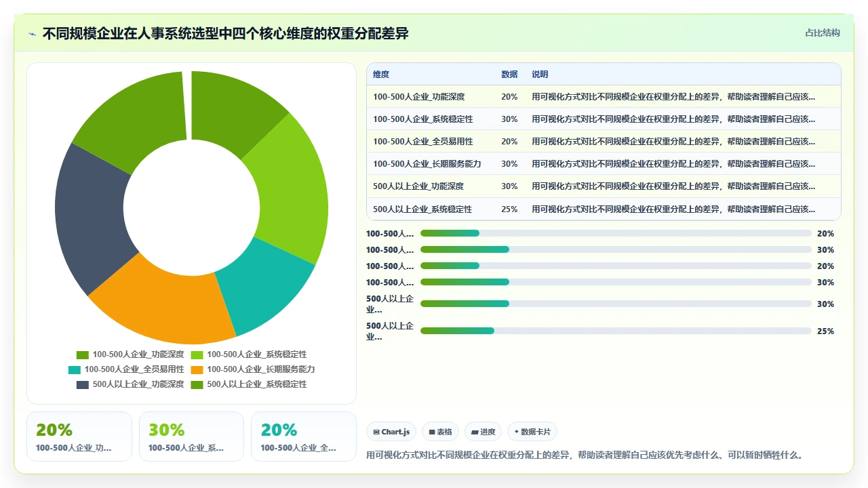This screenshot has width=868, height=488.
Task: Toggle legend swatch for 100-500人企业_功能深度
Action: click(x=83, y=354)
